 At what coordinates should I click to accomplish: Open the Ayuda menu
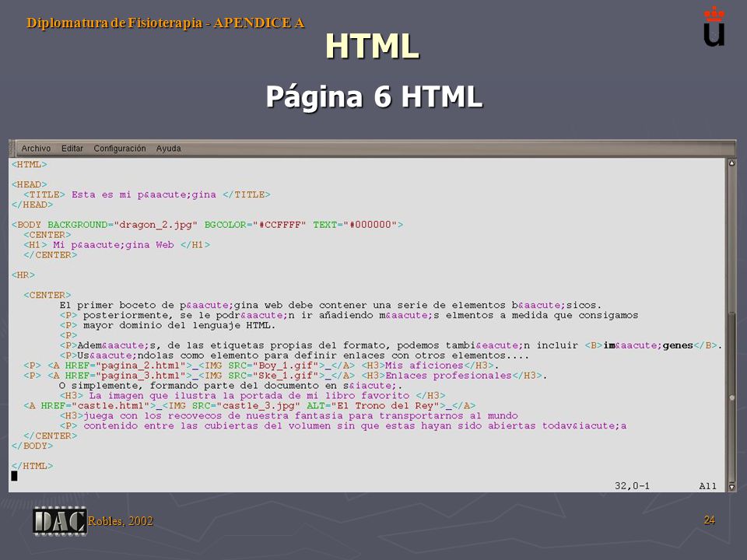pos(169,149)
